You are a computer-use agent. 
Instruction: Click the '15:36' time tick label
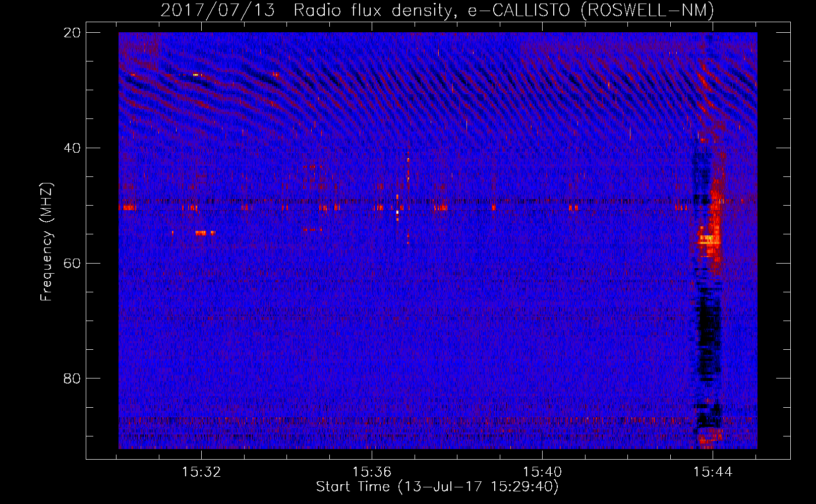tap(372, 472)
